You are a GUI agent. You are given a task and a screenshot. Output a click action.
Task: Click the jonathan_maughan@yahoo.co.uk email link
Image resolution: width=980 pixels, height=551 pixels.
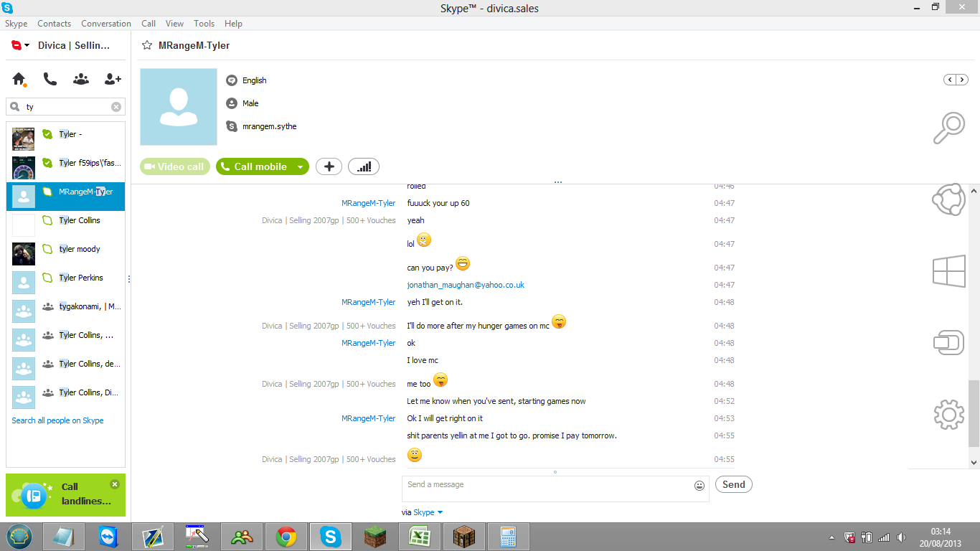(x=466, y=285)
